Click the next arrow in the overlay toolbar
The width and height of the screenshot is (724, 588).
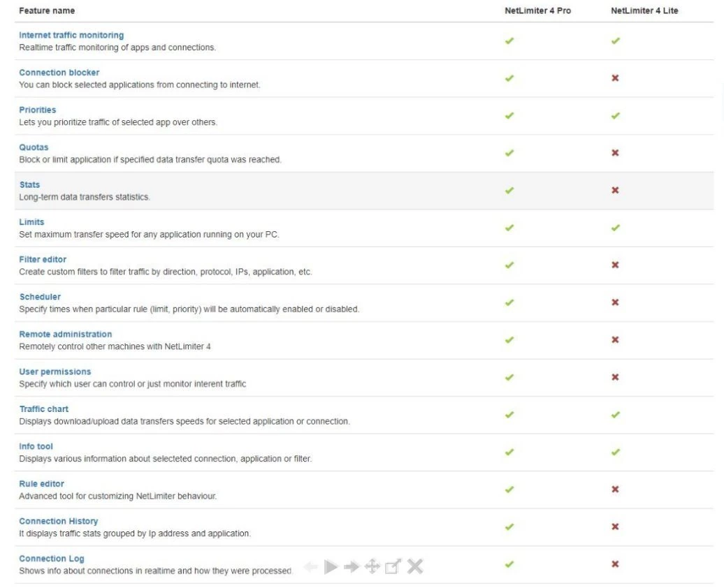[x=352, y=567]
